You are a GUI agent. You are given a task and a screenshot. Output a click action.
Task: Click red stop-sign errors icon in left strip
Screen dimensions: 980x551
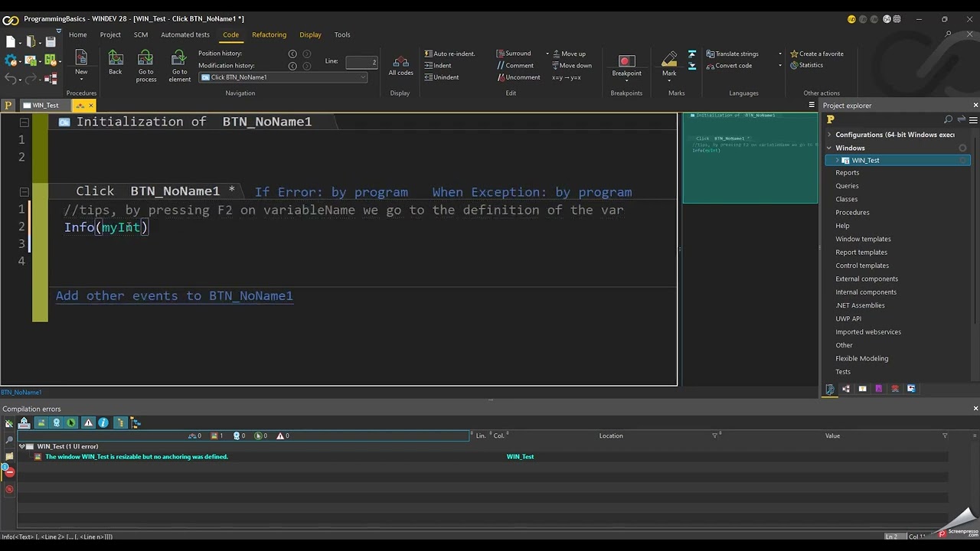[9, 472]
